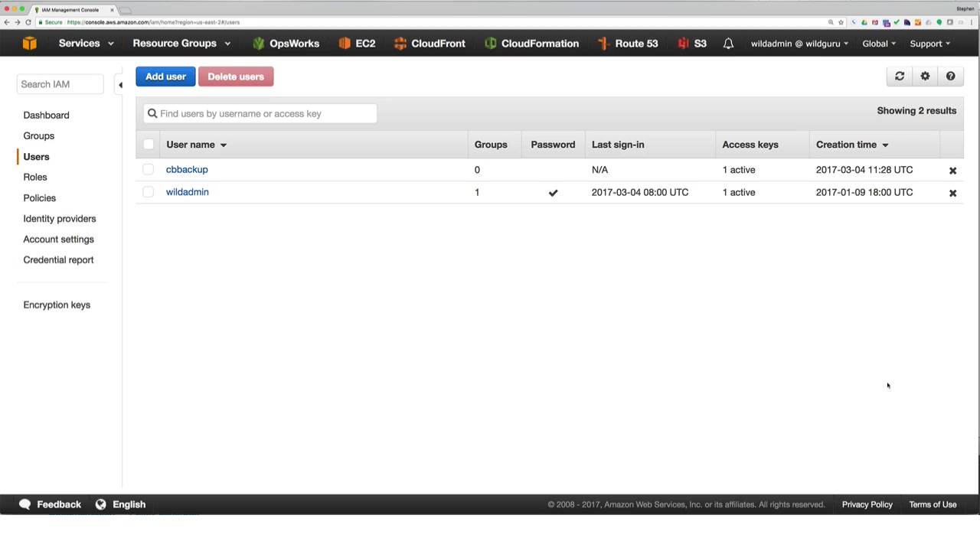Click the wildadmin creation time 2017-01-09 18:00 UTC

pyautogui.click(x=864, y=192)
